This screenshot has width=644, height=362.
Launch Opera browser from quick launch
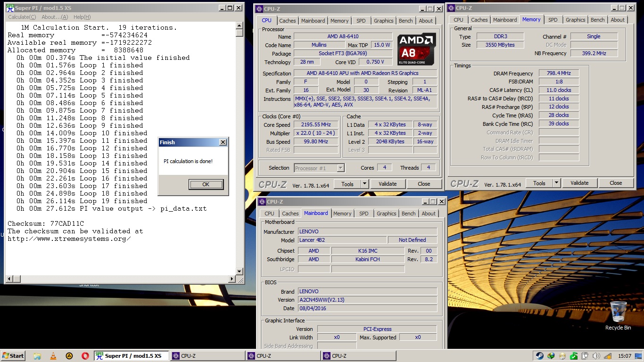[85, 356]
